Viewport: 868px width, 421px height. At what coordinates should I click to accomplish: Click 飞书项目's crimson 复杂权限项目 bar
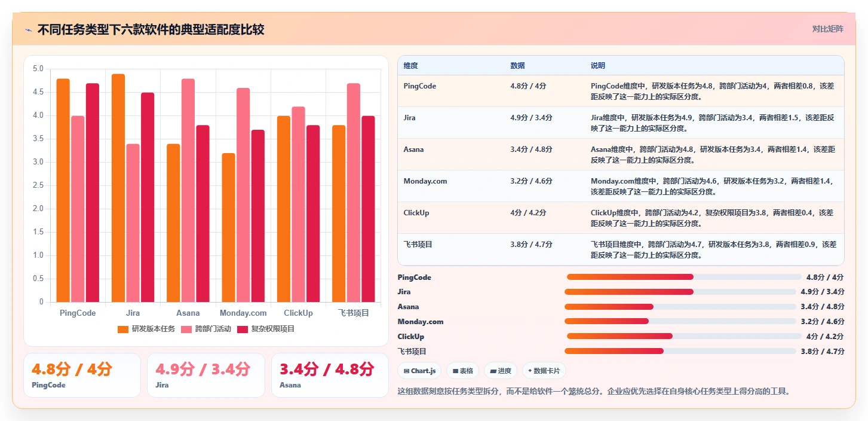coord(367,209)
